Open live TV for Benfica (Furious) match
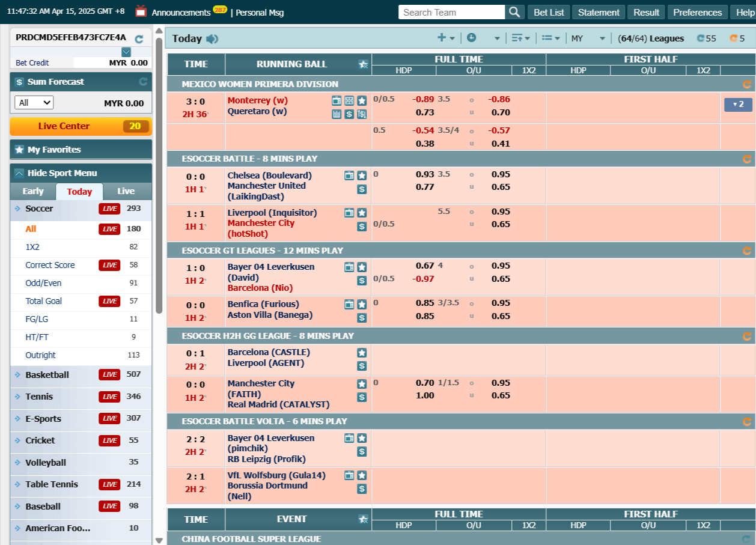Screen dimensions: 756x545 point(349,305)
